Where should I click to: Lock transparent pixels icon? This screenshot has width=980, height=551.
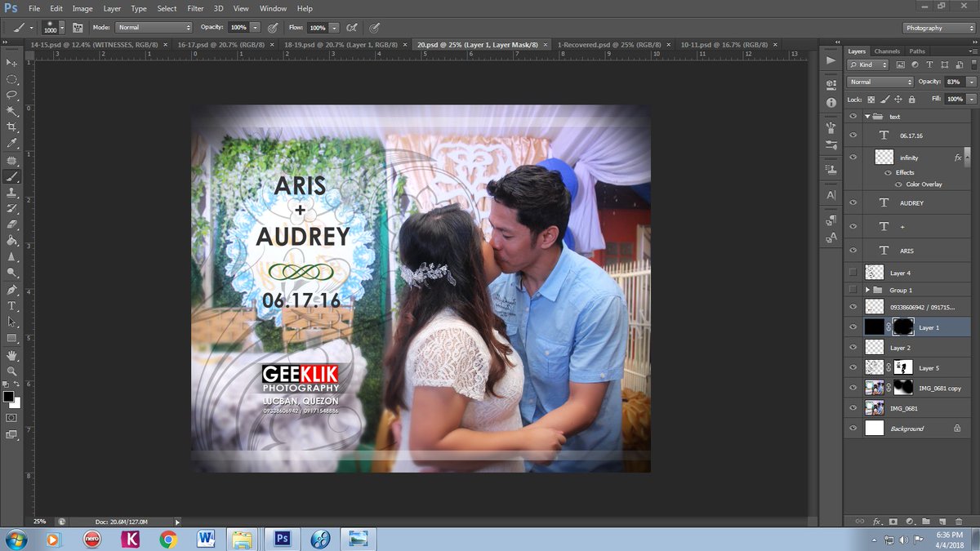[x=871, y=99]
